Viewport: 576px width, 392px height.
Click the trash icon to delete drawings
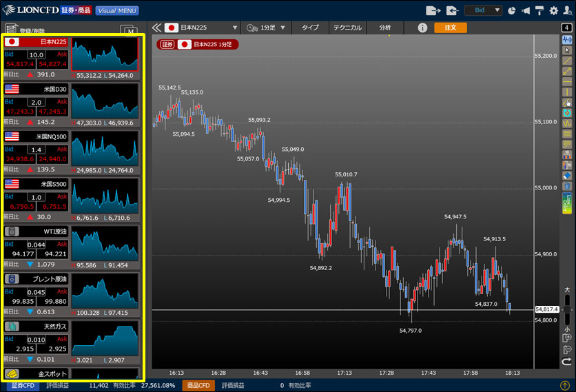[x=568, y=185]
